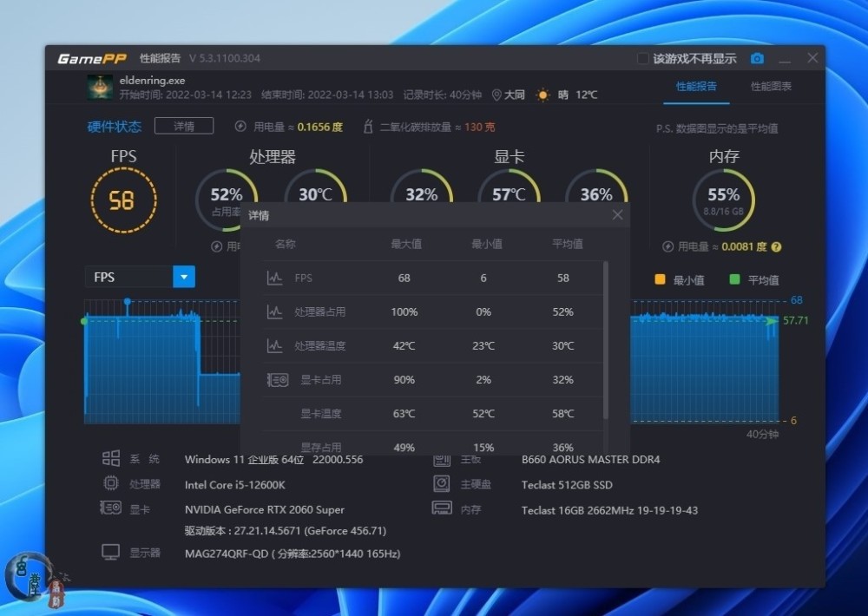Click the location pin icon beside 大同

496,95
